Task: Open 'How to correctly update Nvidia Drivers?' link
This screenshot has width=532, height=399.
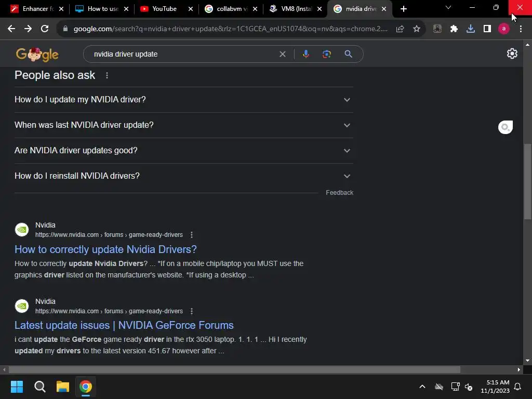Action: [x=105, y=249]
